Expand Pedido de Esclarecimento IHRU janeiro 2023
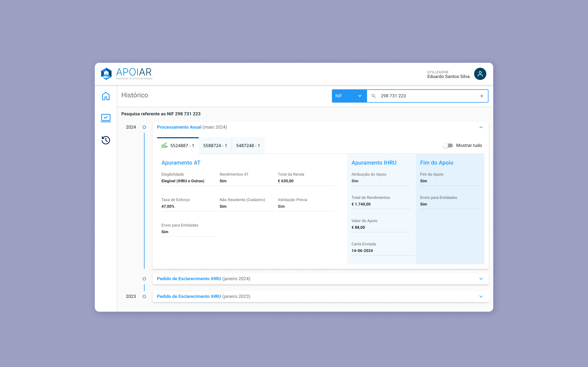588x367 pixels. pyautogui.click(x=481, y=296)
